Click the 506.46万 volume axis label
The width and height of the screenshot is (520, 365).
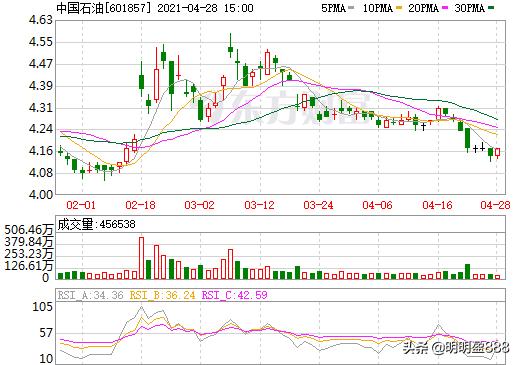(29, 230)
